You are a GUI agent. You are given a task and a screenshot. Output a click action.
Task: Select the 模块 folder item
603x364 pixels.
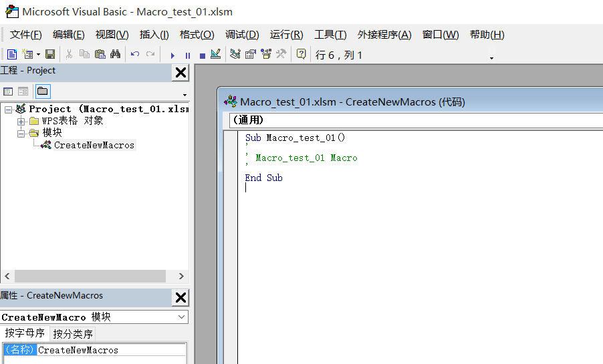pos(52,133)
